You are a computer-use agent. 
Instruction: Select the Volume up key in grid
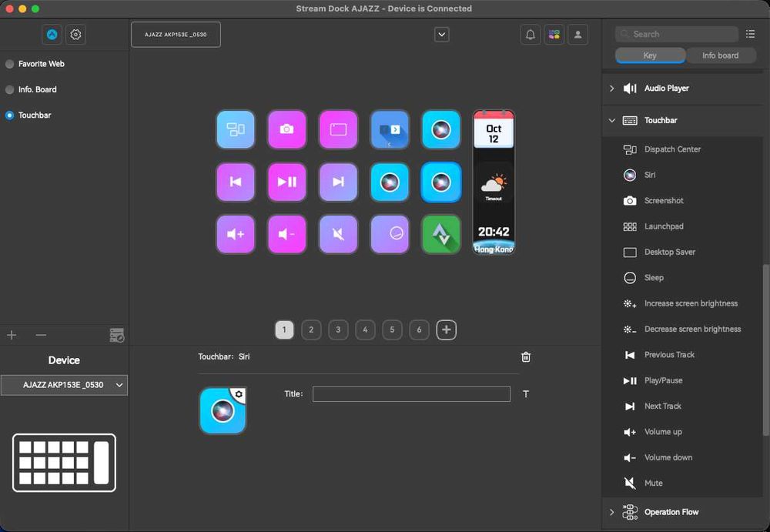click(x=236, y=234)
